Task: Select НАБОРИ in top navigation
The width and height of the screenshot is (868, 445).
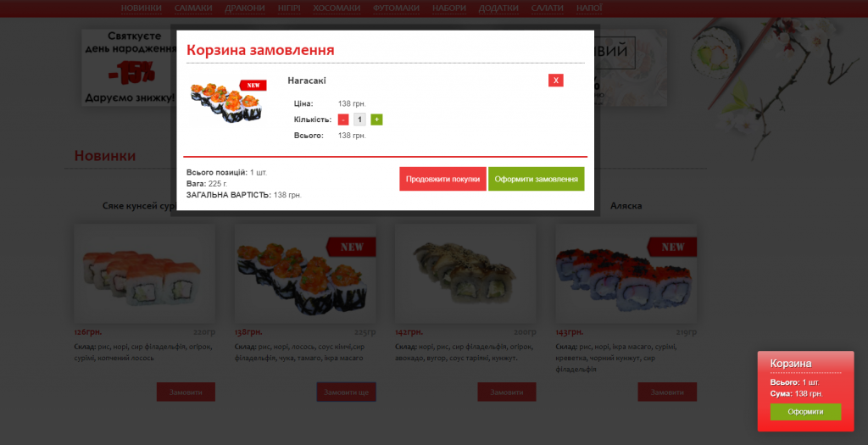Action: pos(449,8)
